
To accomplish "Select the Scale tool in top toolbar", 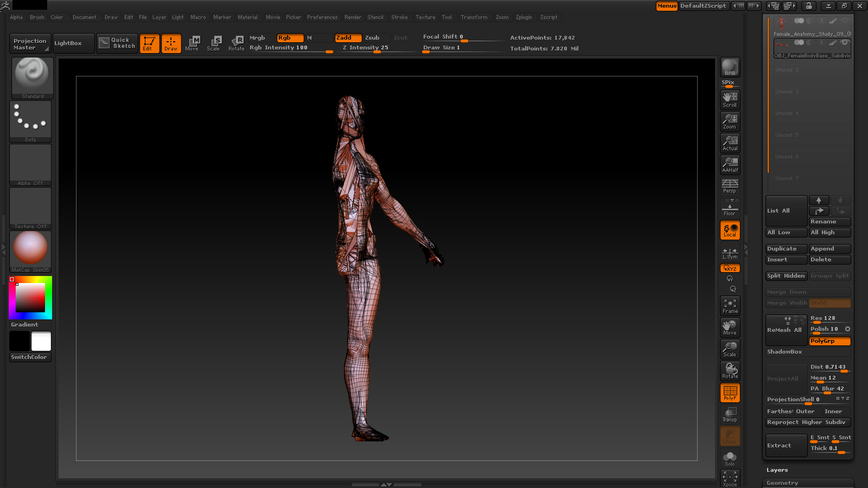I will tap(214, 43).
